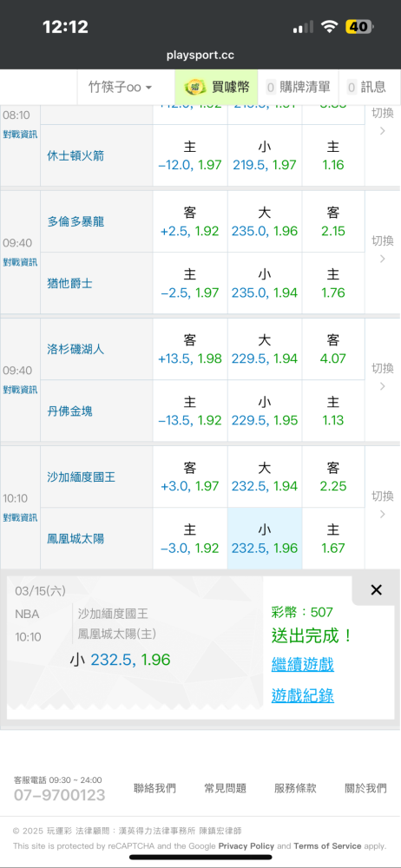The width and height of the screenshot is (401, 868).
Task: Select 客 +2.5 spread for 多倫多暴龍
Action: coord(190,221)
